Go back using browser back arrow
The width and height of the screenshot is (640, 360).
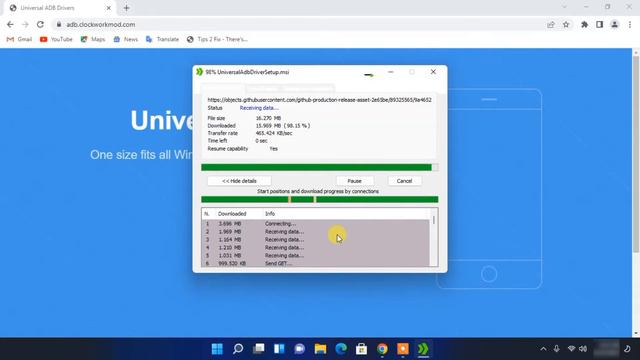(10, 24)
